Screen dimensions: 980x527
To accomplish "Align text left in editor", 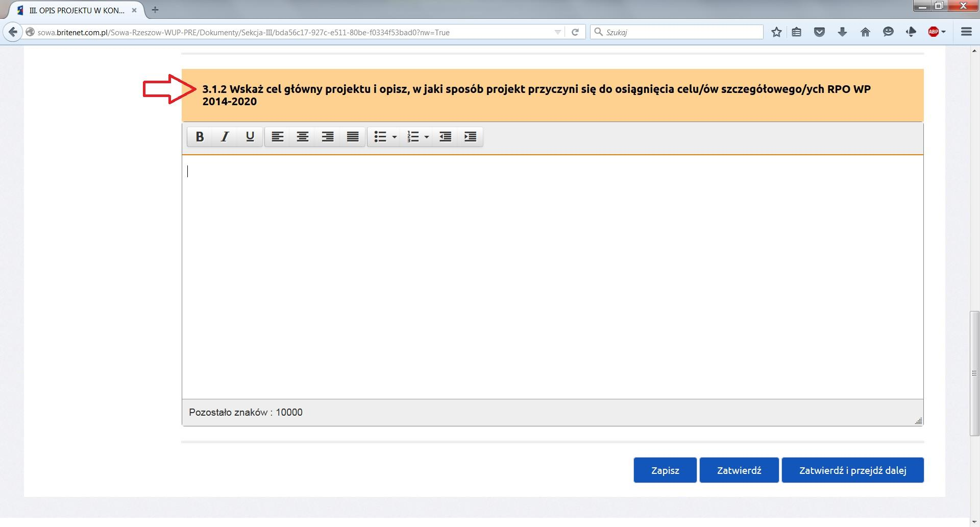I will 278,137.
